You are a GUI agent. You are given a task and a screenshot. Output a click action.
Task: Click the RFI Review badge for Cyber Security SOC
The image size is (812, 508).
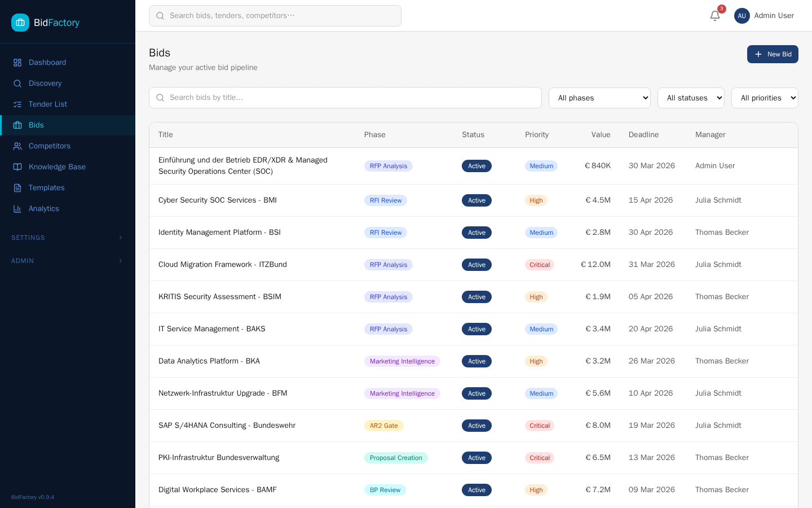(386, 200)
